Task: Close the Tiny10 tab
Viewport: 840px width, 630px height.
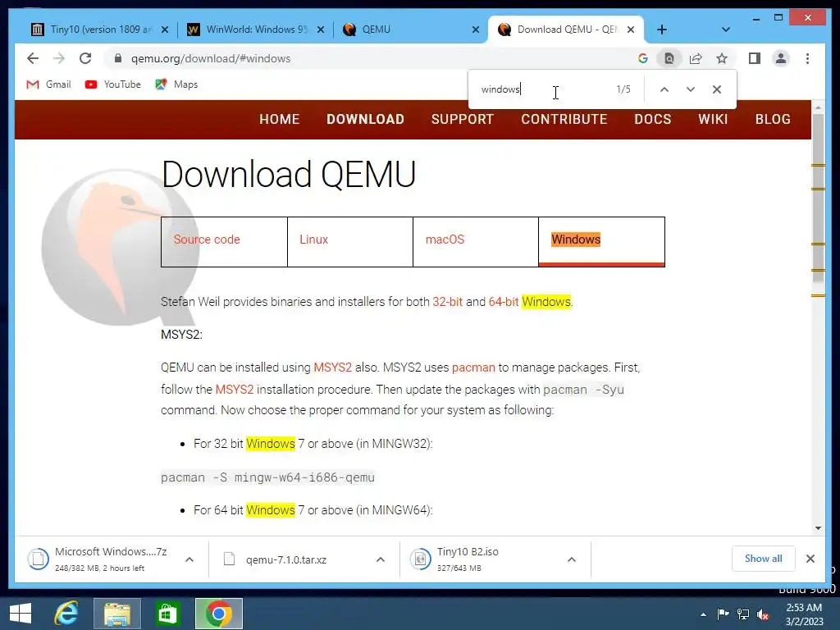Action: click(x=165, y=30)
